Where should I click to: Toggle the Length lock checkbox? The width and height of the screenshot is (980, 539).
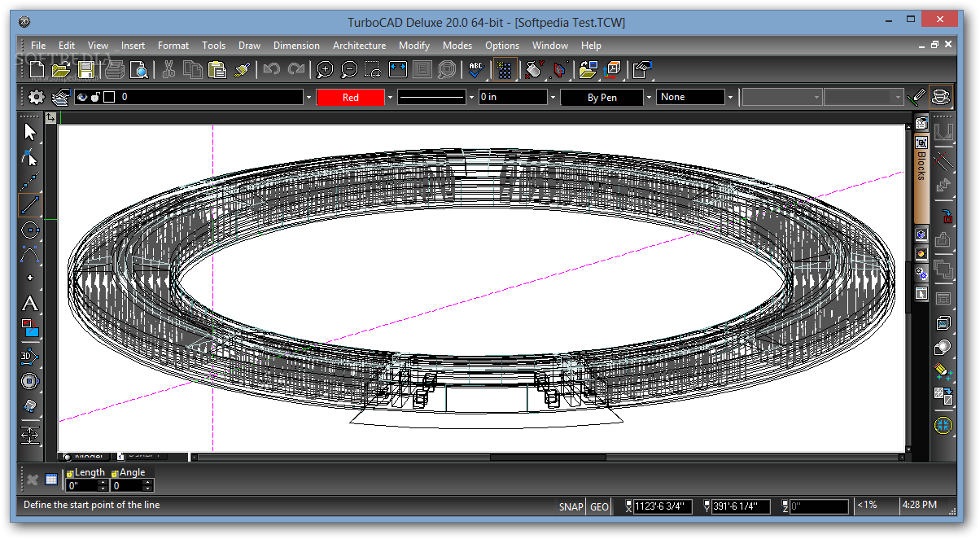pos(70,473)
